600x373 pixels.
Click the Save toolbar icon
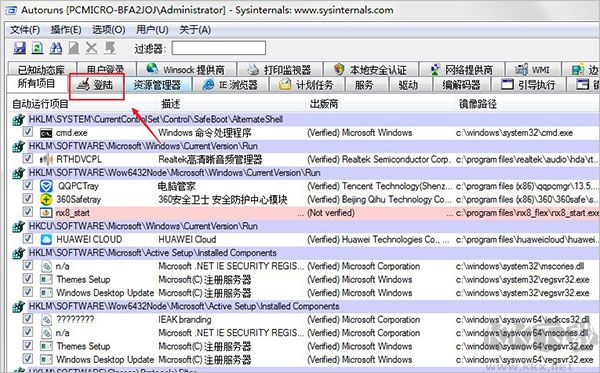20,48
